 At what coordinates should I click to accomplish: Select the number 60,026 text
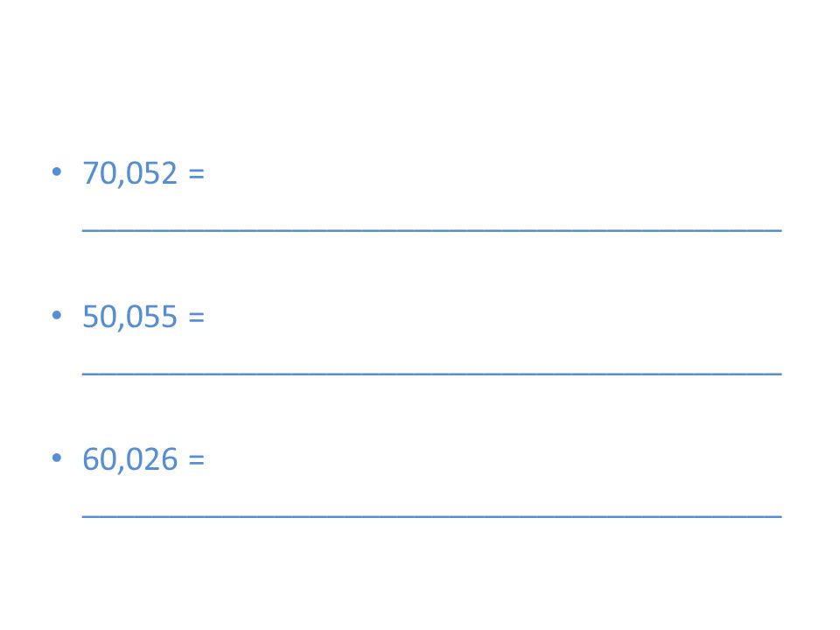pos(129,459)
